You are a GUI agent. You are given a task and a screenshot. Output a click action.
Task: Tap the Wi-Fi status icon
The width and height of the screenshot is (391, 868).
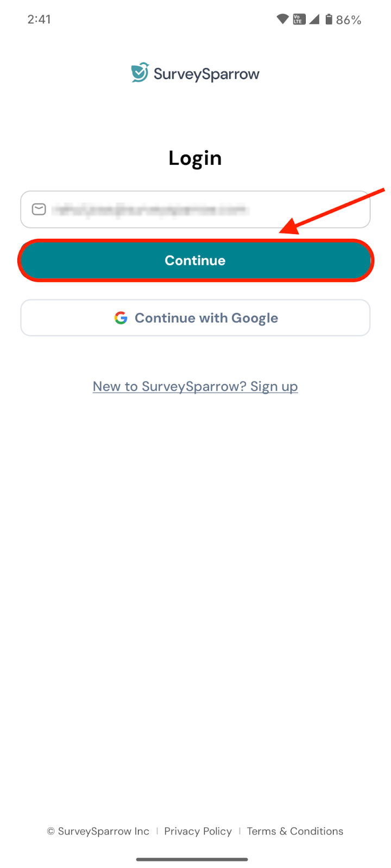pyautogui.click(x=282, y=20)
